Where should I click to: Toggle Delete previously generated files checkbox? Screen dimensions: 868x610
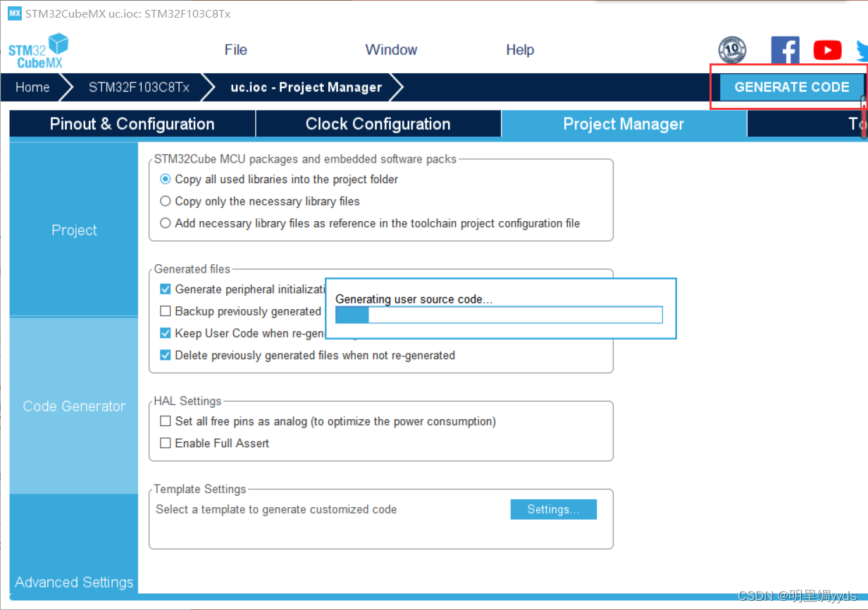tap(166, 356)
